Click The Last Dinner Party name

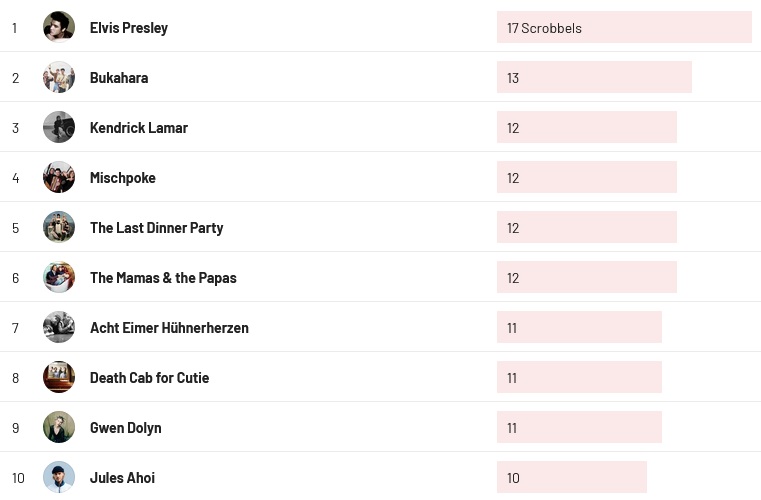[156, 228]
